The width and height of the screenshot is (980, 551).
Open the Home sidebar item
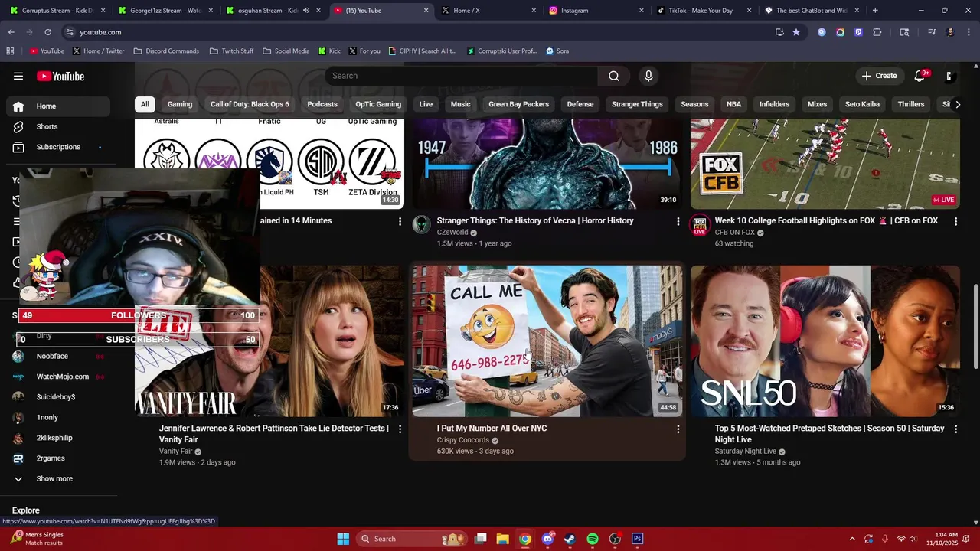pyautogui.click(x=58, y=106)
